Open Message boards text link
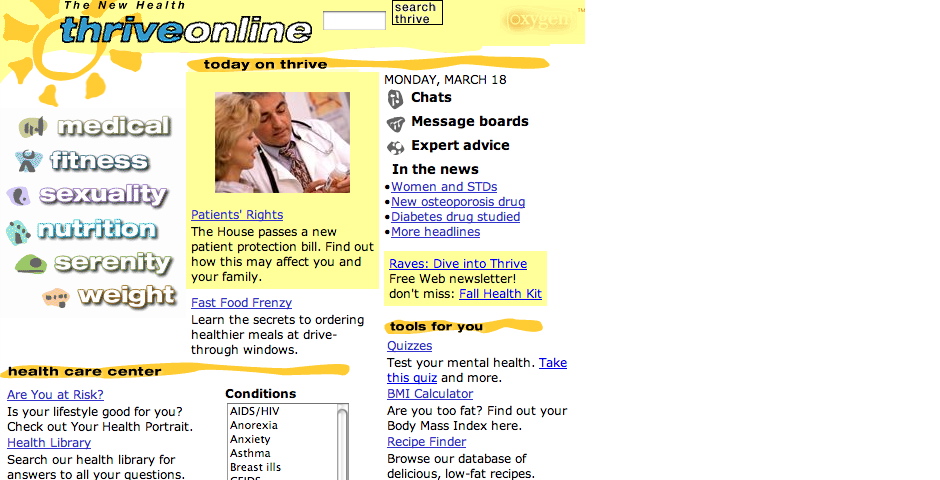The height and width of the screenshot is (480, 940). point(470,122)
